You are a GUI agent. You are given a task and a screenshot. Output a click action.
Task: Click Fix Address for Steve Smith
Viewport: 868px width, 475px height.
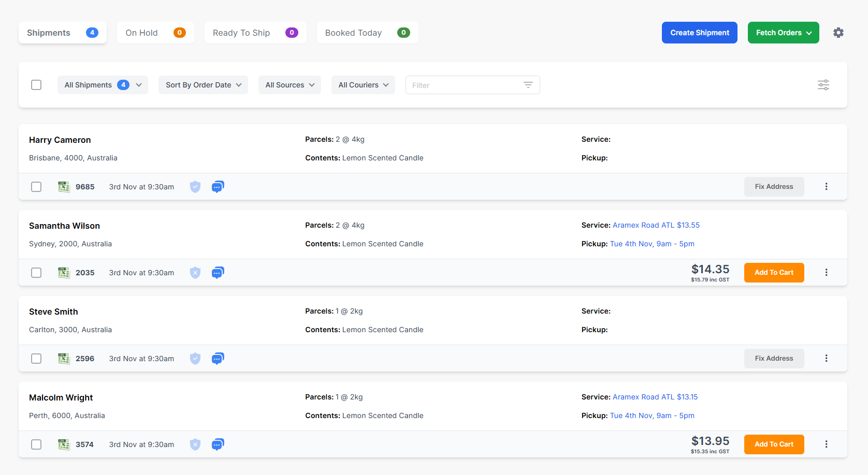click(x=774, y=358)
